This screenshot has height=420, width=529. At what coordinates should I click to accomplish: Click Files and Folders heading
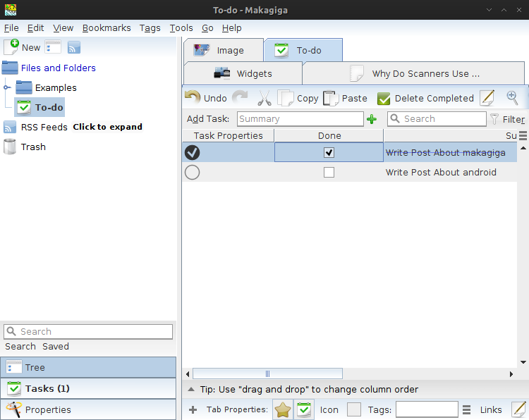(59, 68)
